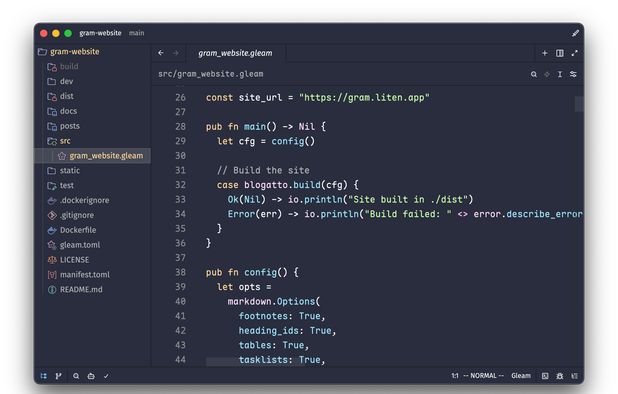Click the 1:1 cursor position indicator

pos(455,375)
